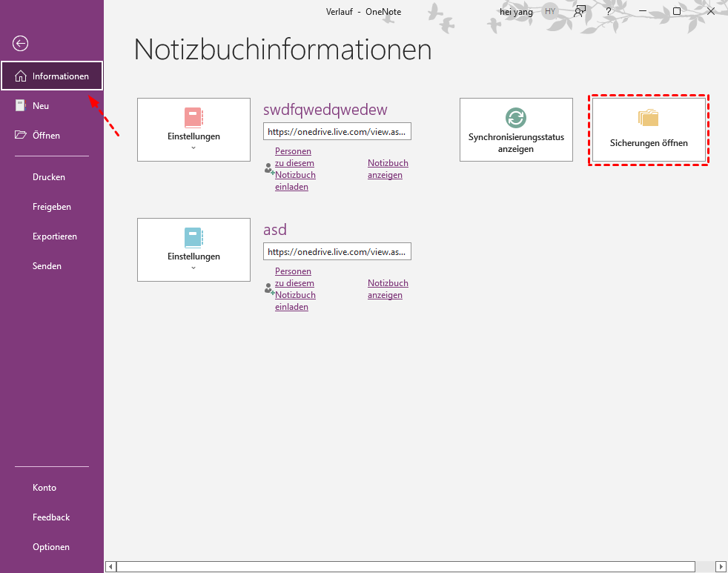
Task: Click the notebook icon next to Neu
Action: (21, 105)
